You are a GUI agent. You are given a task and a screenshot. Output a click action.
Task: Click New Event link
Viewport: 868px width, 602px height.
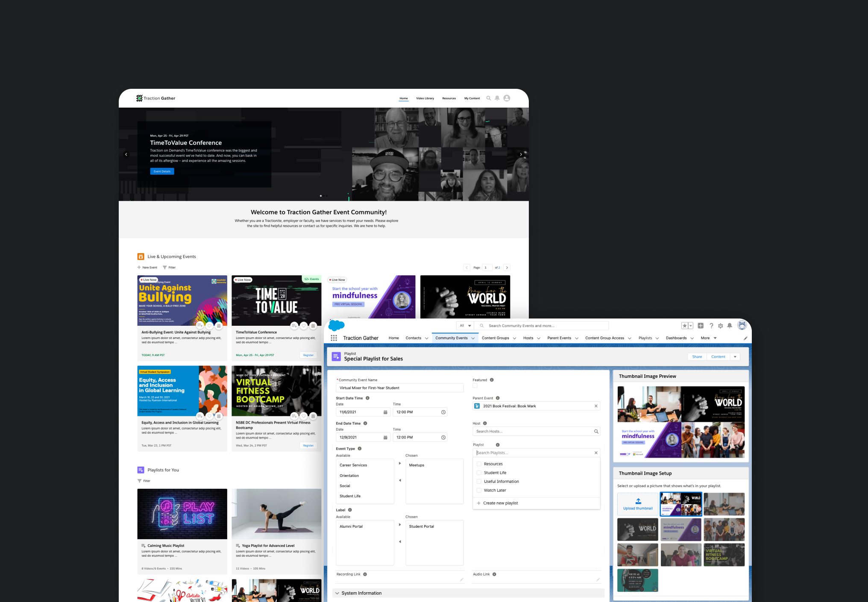coord(147,268)
